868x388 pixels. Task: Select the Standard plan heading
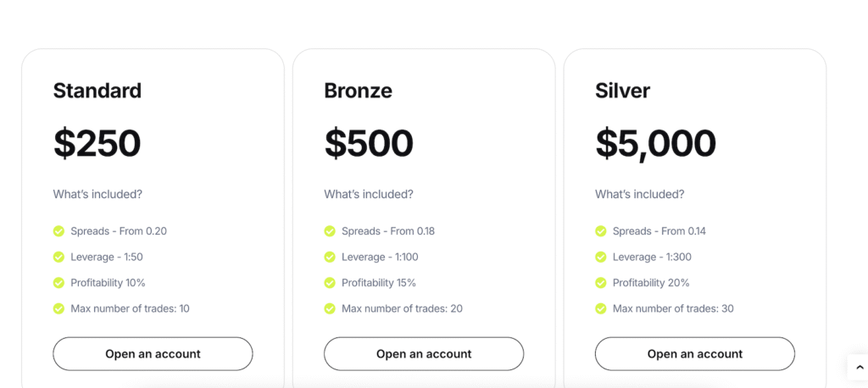point(97,91)
